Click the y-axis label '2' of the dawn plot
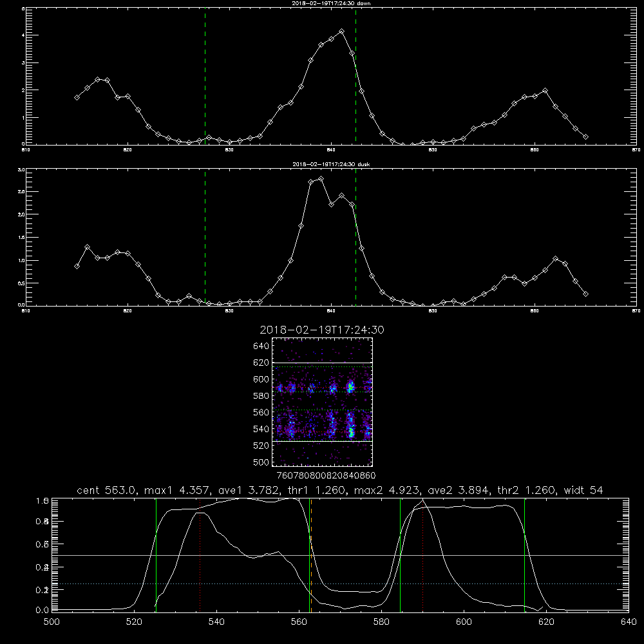 click(x=23, y=90)
